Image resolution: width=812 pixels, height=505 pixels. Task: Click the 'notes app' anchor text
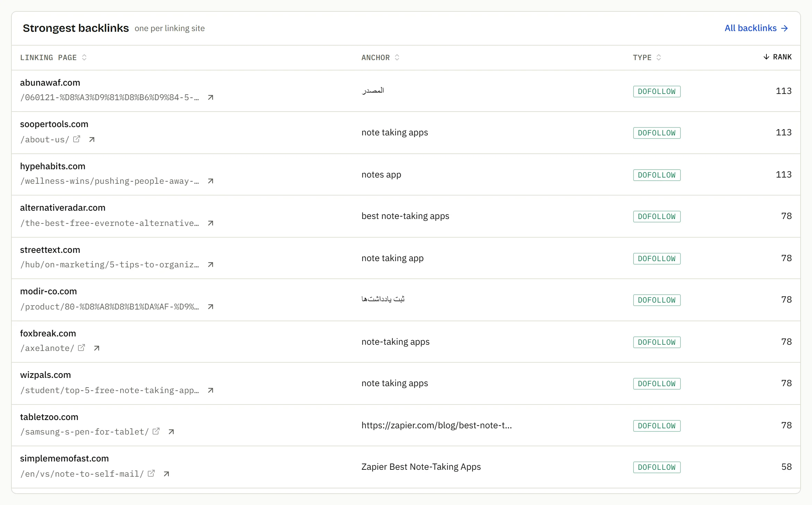[x=381, y=174]
